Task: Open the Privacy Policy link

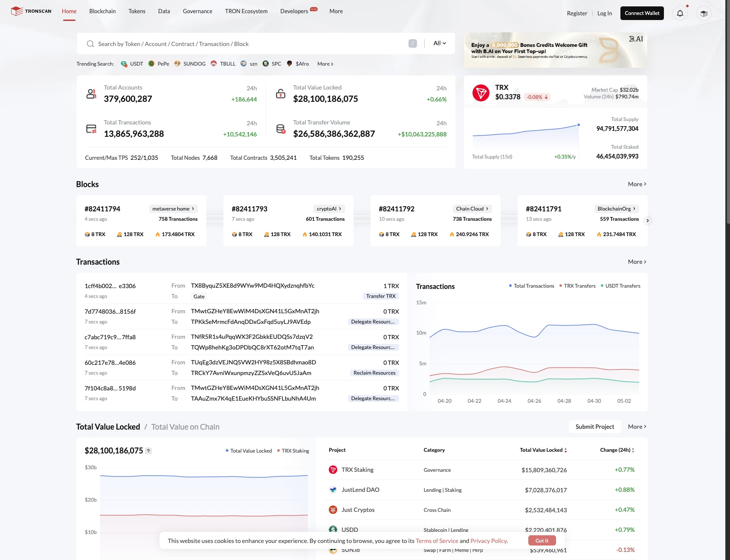Action: [489, 541]
